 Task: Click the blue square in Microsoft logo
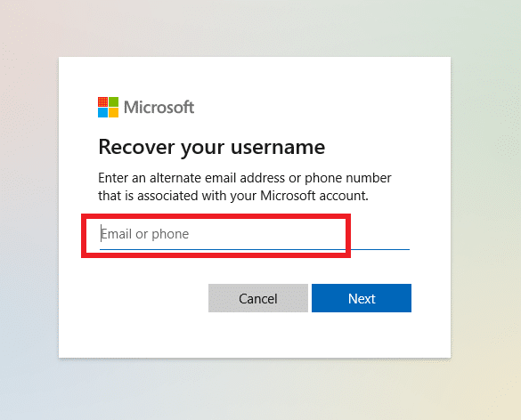102,112
